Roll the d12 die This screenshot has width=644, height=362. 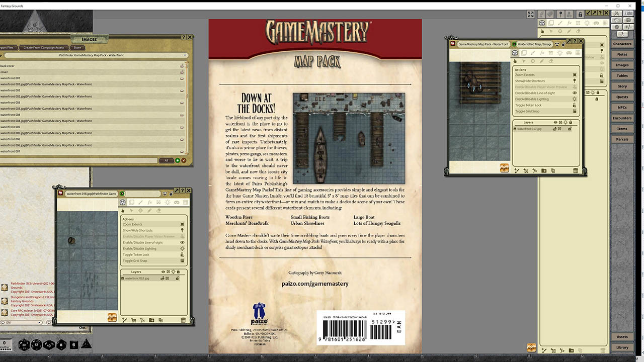tap(36, 344)
